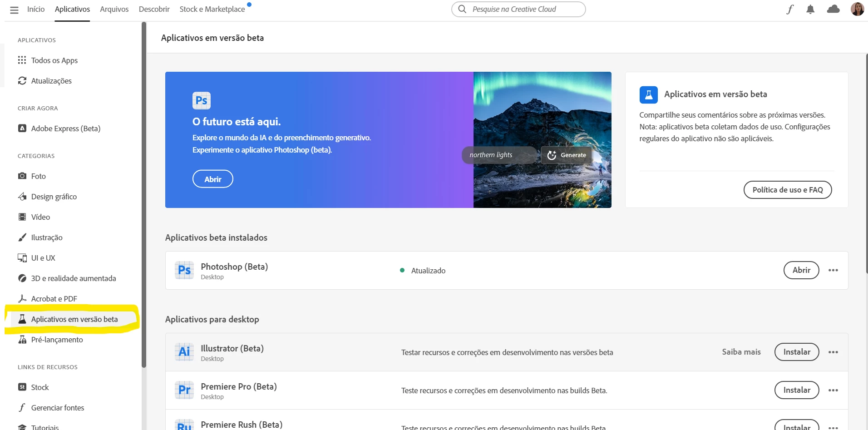Click the Stock St icon
The image size is (868, 430).
[22, 387]
